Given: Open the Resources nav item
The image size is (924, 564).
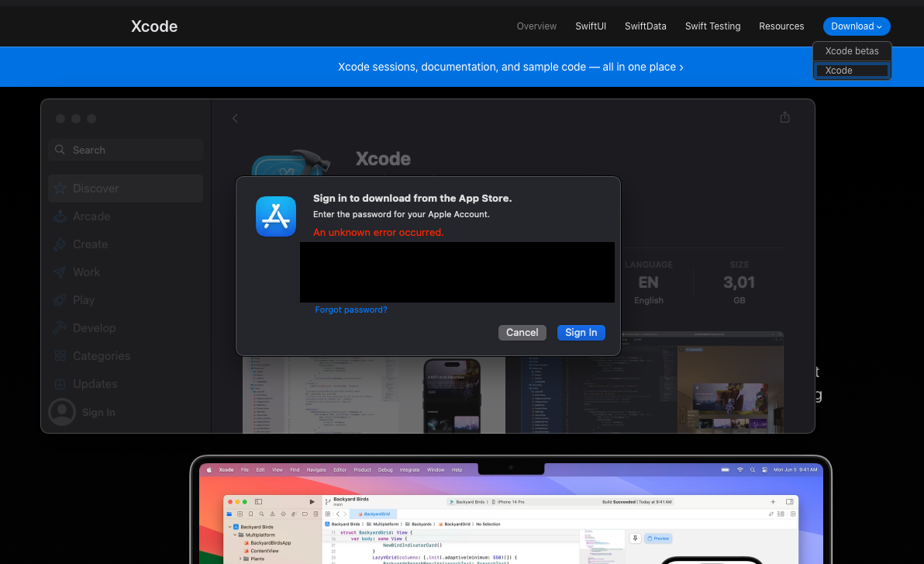Looking at the screenshot, I should 781,26.
